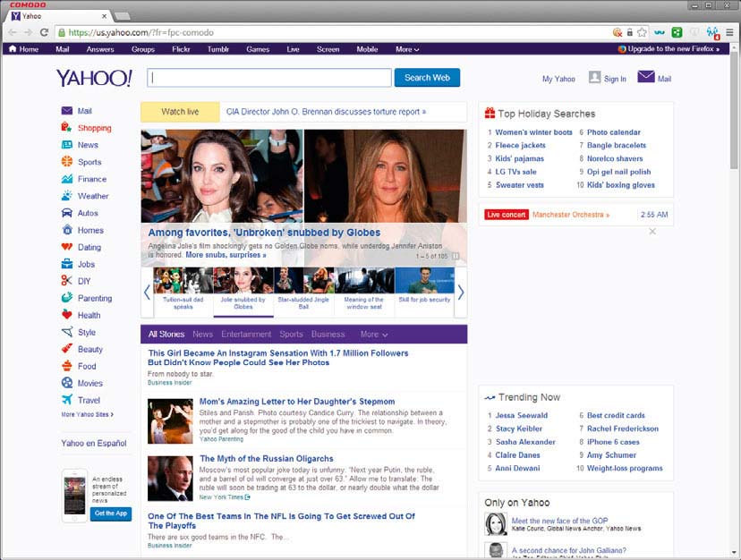Viewport: 741px width, 560px height.
Task: Open the browser hamburger menu icon
Action: click(729, 32)
